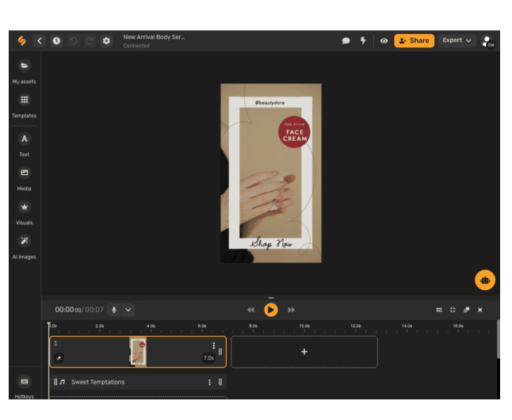
Task: Select the Shop Now text on canvas
Action: tap(271, 243)
